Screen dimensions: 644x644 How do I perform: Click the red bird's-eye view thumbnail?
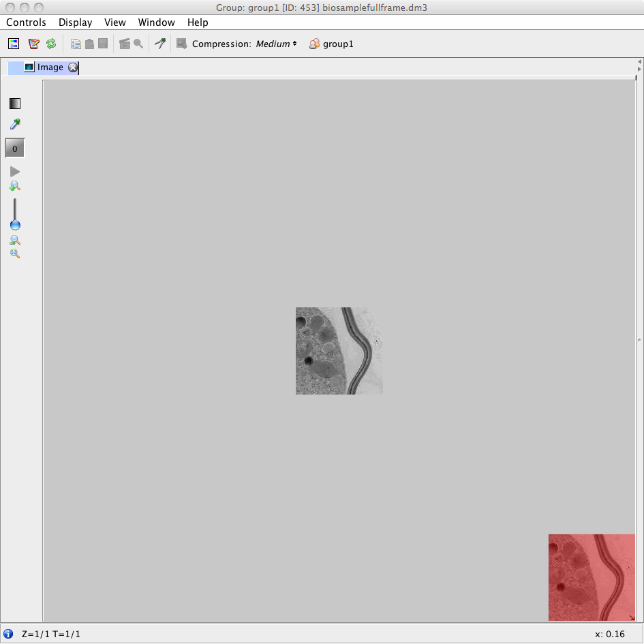point(592,577)
